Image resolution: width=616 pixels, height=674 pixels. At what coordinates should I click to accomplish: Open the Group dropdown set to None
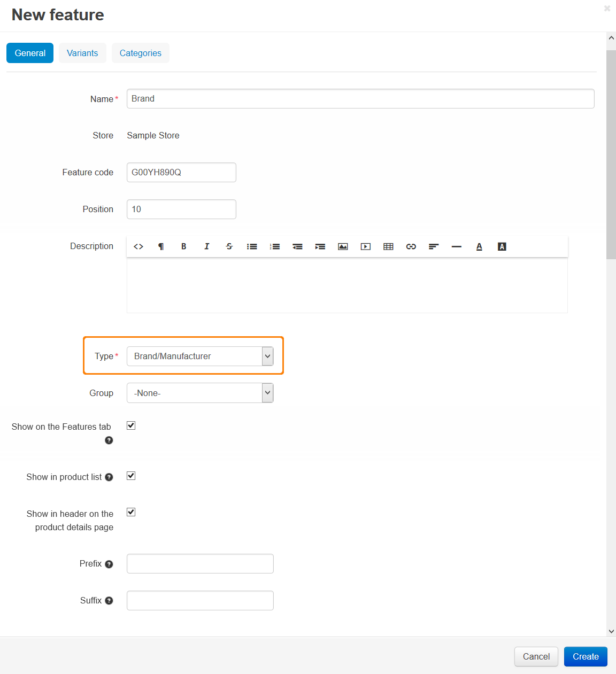[200, 393]
